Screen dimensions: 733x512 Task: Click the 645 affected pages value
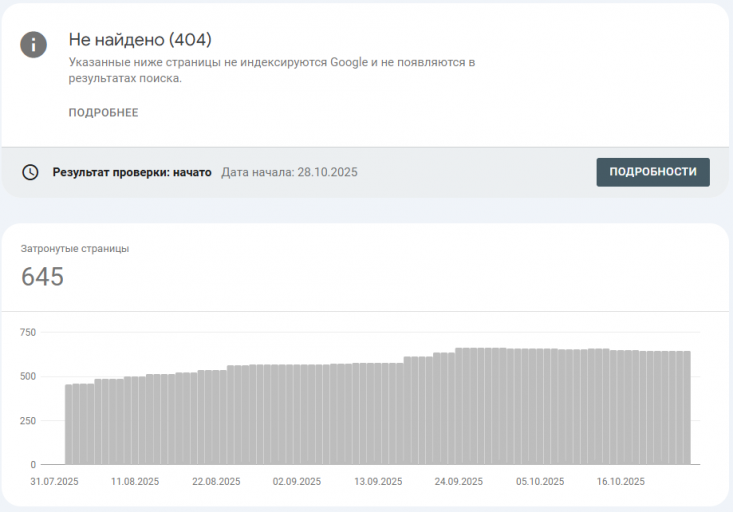(x=42, y=276)
